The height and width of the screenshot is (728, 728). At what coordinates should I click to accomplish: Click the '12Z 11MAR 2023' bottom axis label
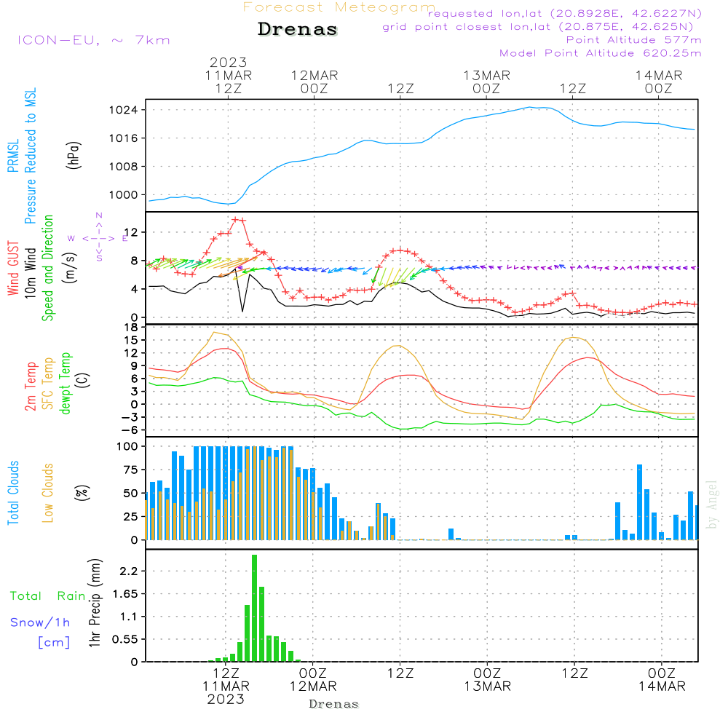(x=226, y=687)
